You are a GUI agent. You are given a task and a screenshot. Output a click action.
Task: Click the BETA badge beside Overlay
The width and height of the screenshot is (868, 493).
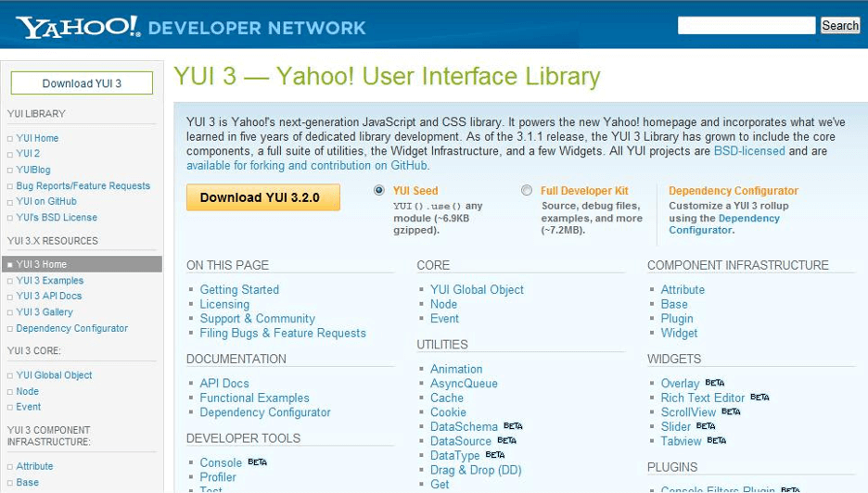pos(715,383)
